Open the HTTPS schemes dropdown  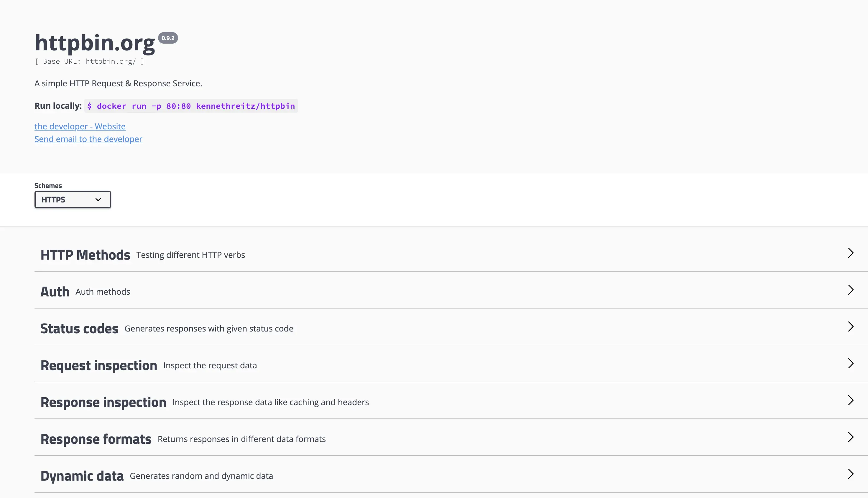coord(73,200)
